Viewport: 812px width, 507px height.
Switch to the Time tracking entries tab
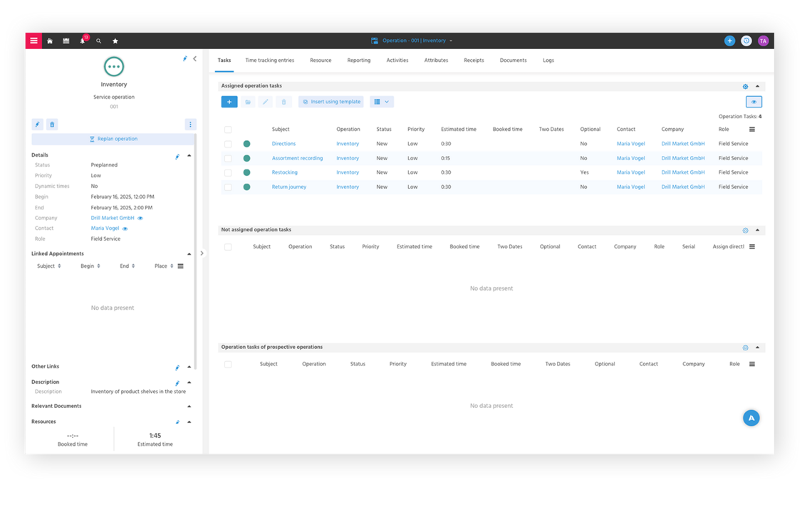(269, 61)
